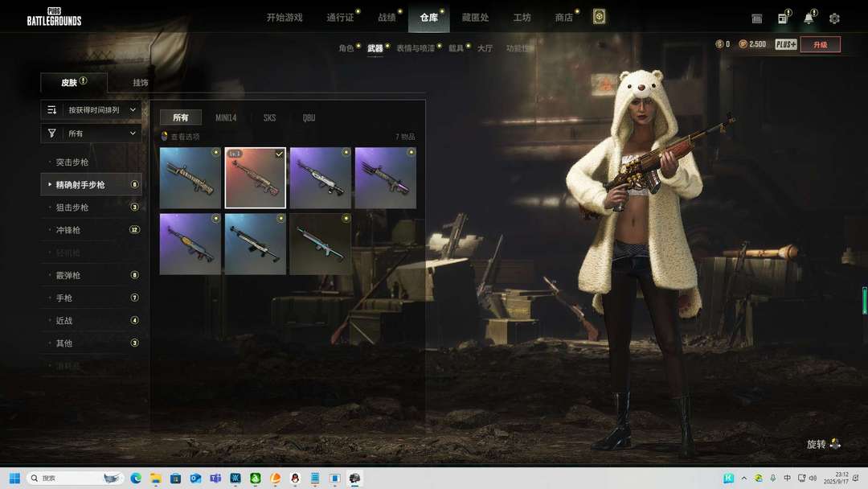Click the golden emblem icon after 商店

click(x=599, y=17)
